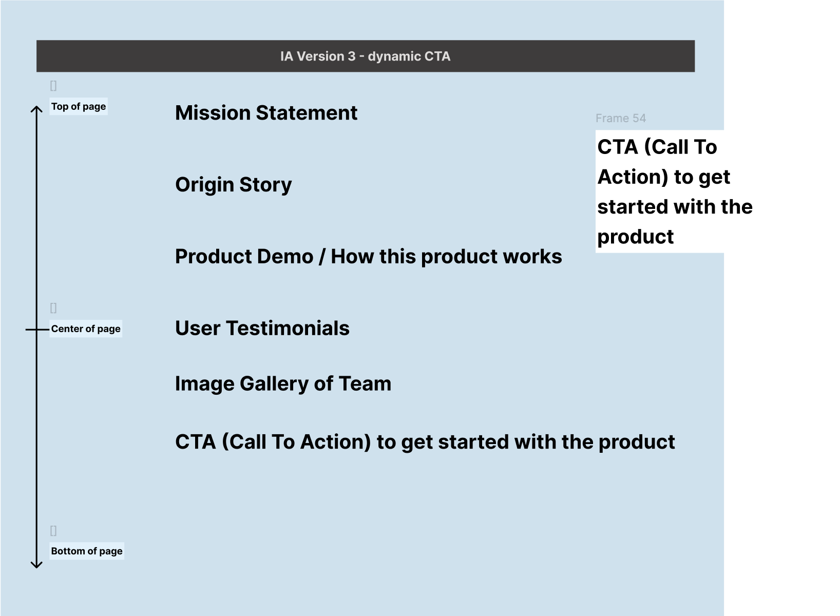Select the bracket placeholder icon above 'Top of page'

53,86
